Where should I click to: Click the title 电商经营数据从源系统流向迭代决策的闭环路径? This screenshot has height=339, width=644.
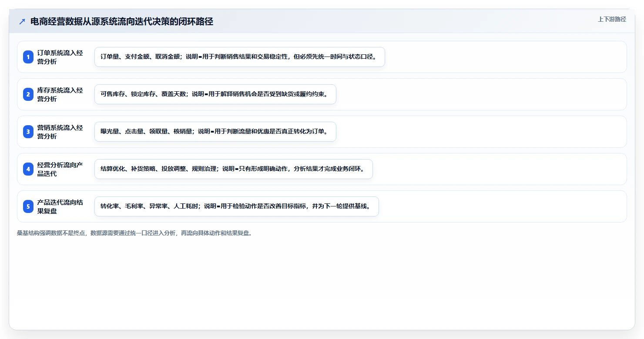tap(122, 22)
